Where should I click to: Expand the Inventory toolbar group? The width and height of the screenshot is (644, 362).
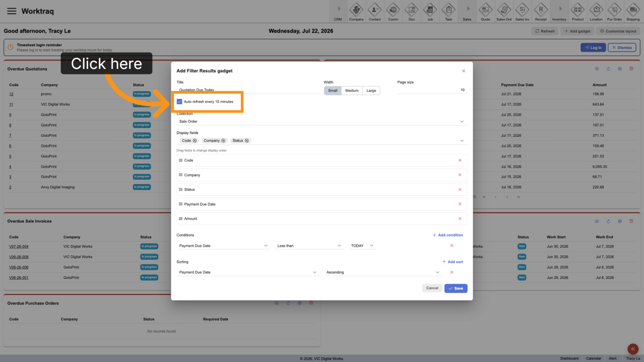tap(559, 11)
